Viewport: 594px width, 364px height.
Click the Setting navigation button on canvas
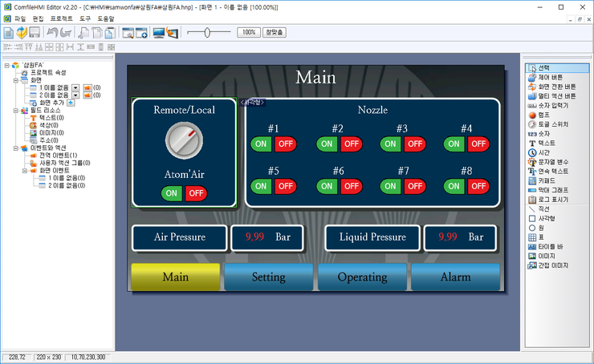click(x=269, y=277)
